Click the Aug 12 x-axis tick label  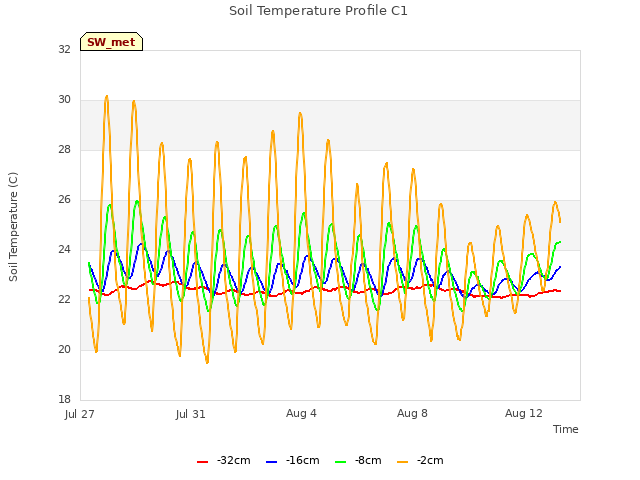coord(524,413)
